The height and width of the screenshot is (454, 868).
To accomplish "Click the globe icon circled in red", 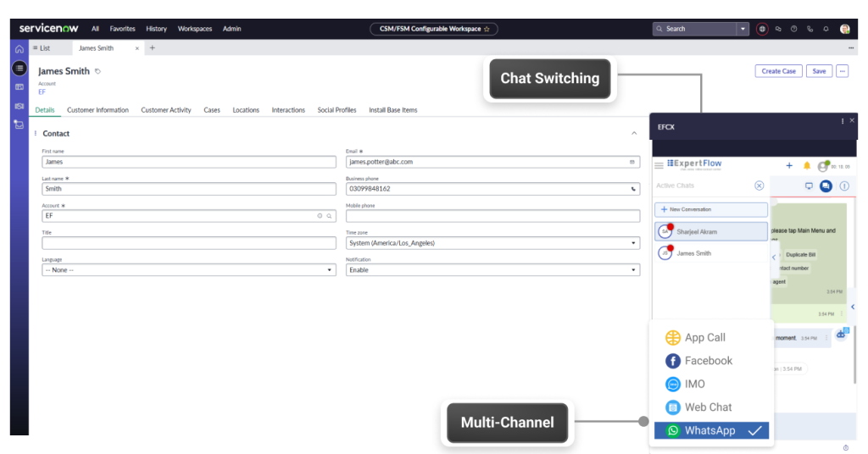I will [x=762, y=29].
